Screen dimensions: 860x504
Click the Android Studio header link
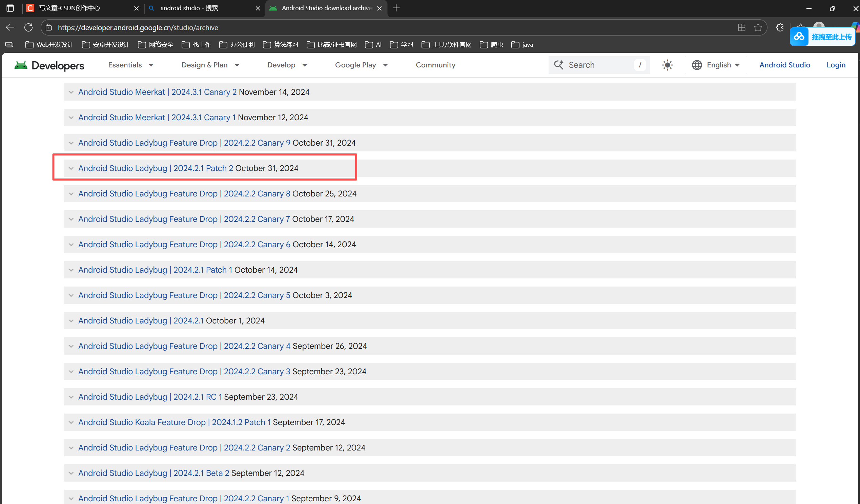[x=784, y=65]
